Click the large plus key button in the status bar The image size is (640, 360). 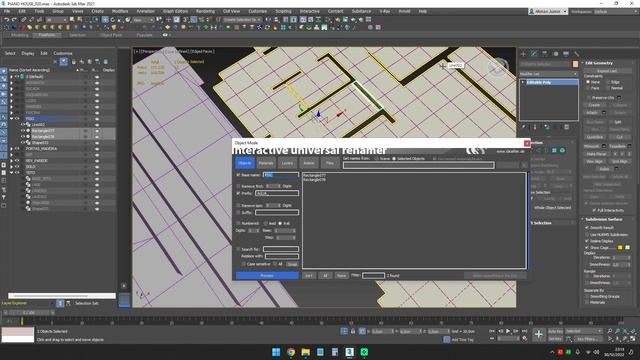click(x=539, y=335)
